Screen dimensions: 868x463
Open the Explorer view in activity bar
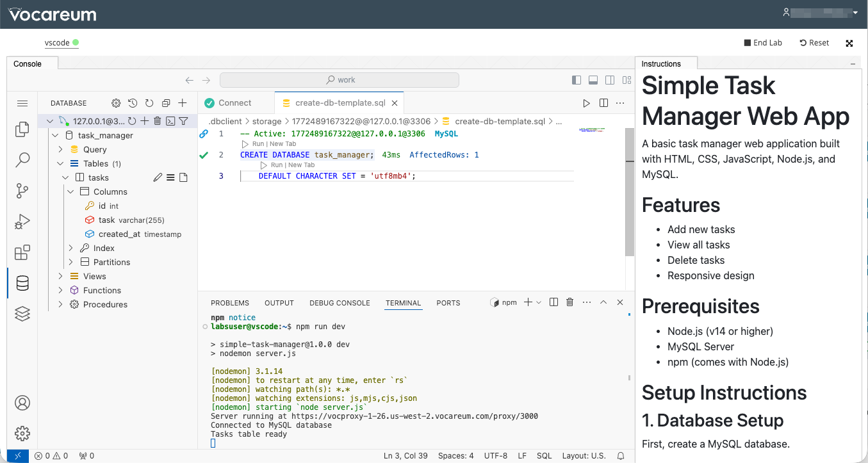pyautogui.click(x=22, y=129)
